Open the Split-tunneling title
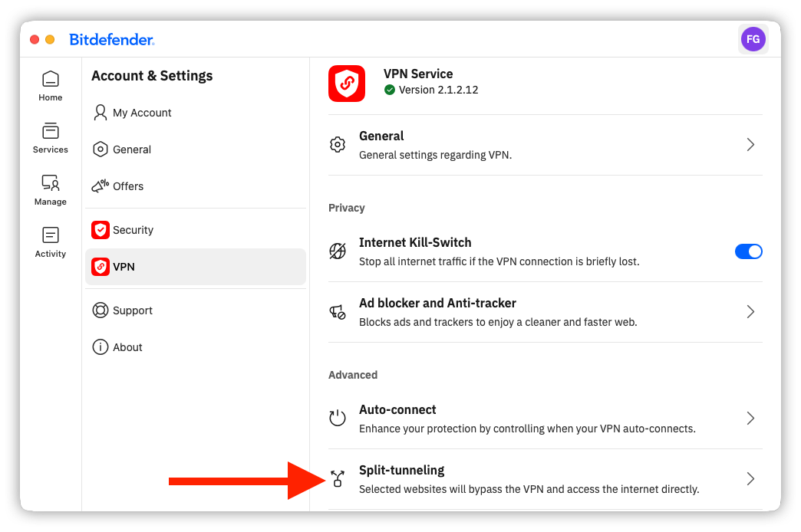Screen dimensions: 801x532 401,470
